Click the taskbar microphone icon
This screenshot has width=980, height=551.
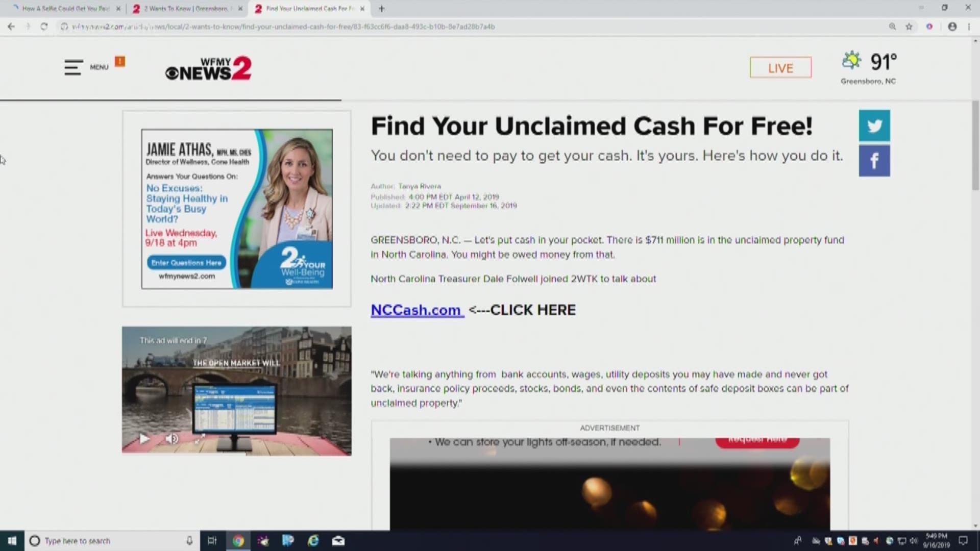[189, 541]
